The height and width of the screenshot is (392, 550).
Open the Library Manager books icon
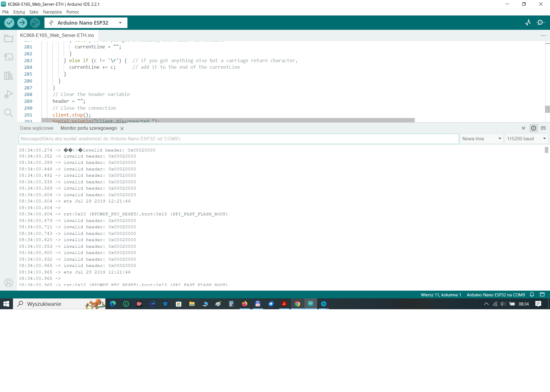coord(9,76)
